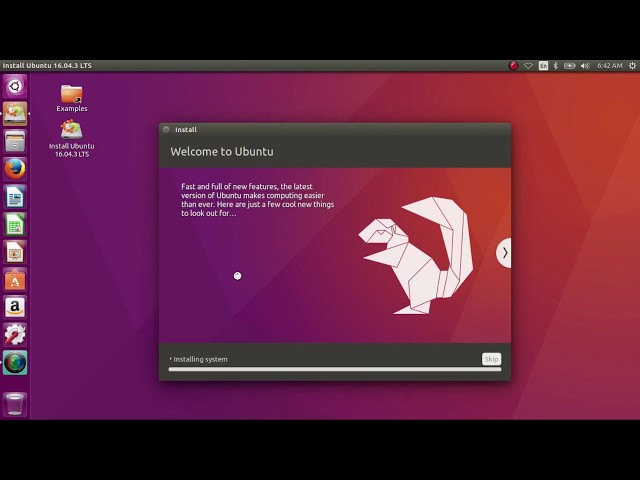This screenshot has height=480, width=640.
Task: Open LibreOffice Writer from launcher
Action: coord(15,197)
